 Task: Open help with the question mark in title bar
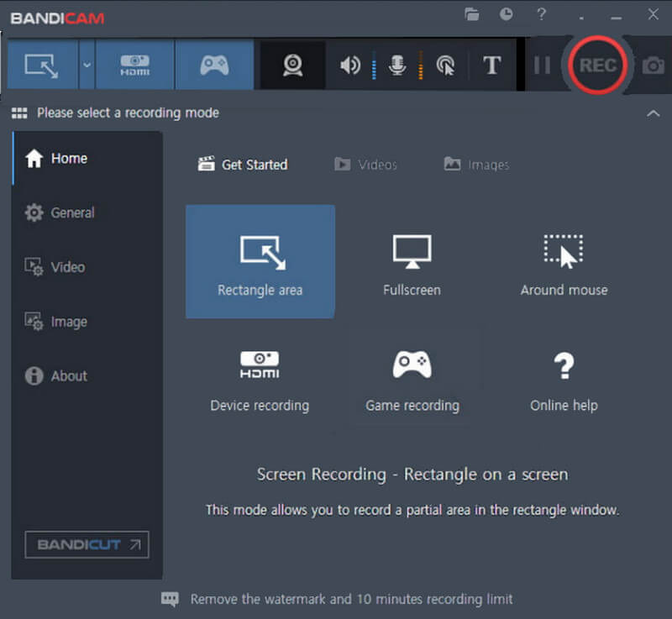pos(542,14)
